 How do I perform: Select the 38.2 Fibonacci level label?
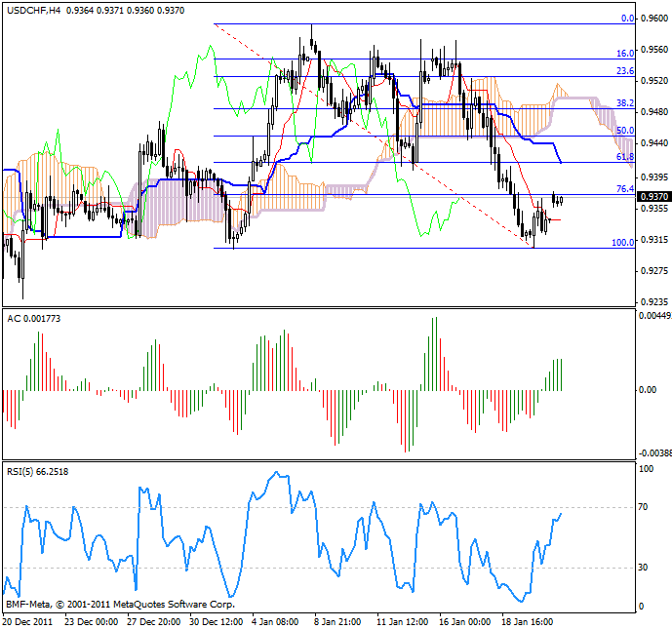[x=625, y=102]
